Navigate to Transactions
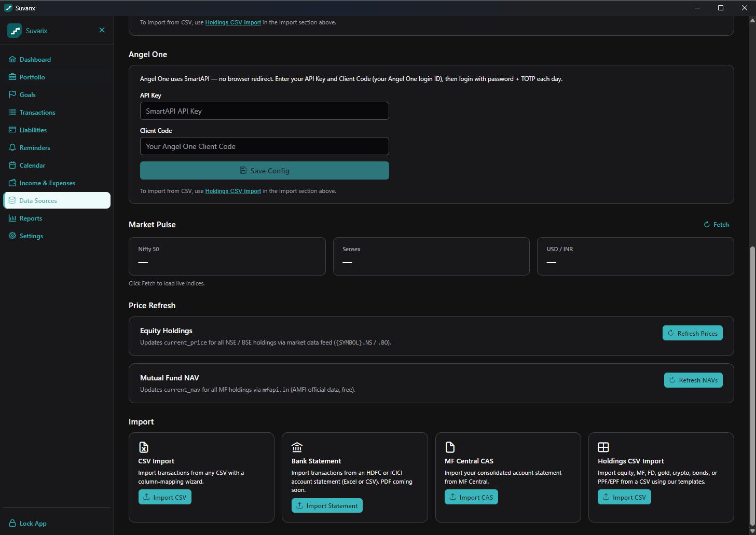The width and height of the screenshot is (756, 535). (x=57, y=112)
